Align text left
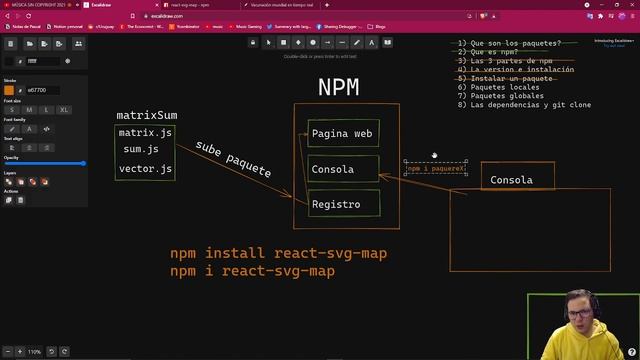 coord(12,148)
